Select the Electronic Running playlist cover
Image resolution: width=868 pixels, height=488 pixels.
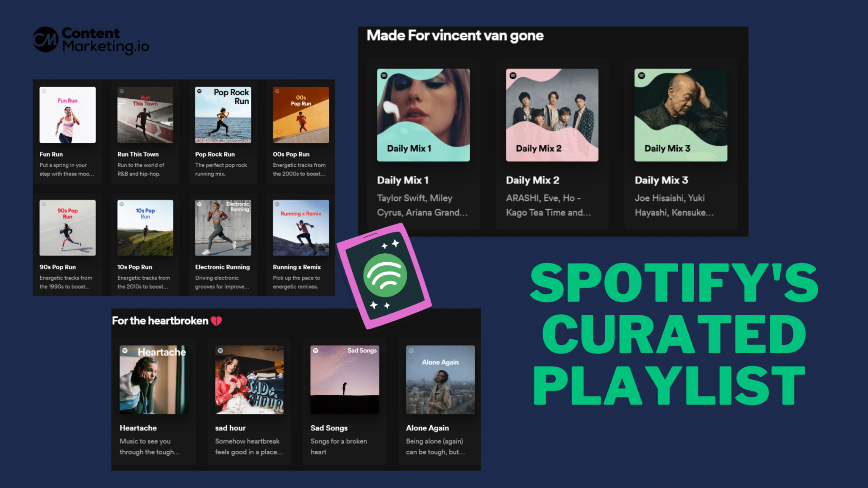[223, 228]
